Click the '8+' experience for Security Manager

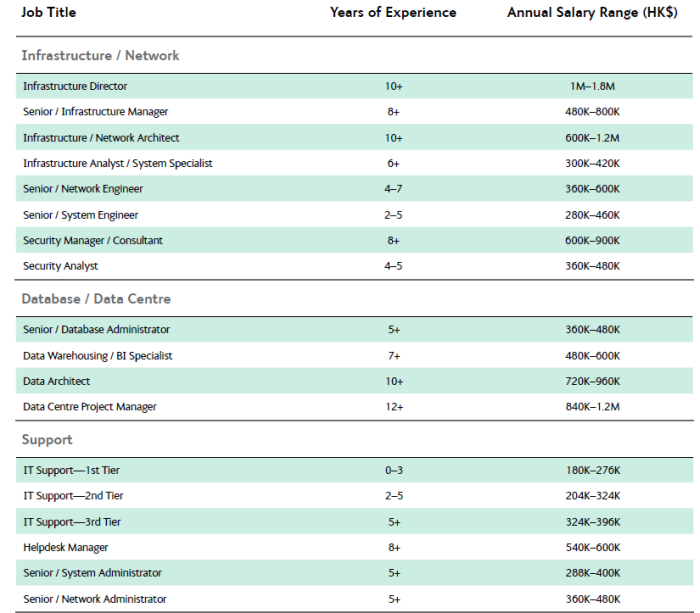coord(393,241)
